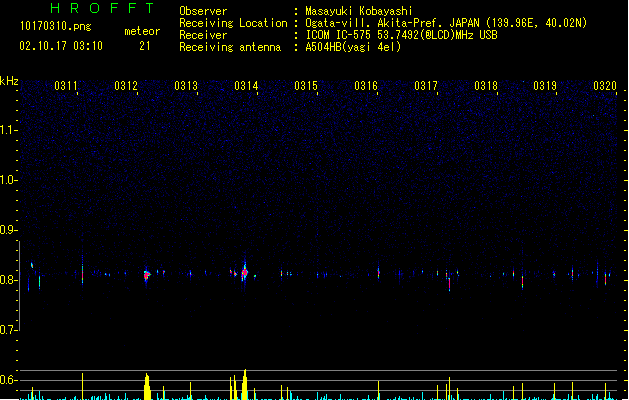Click the 0314 time marker
Viewport: 629px width, 400px height.
246,86
